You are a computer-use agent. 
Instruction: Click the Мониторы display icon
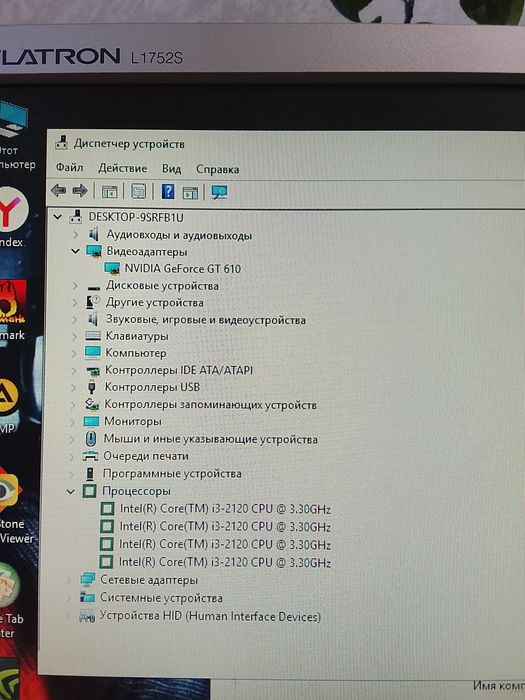point(91,421)
